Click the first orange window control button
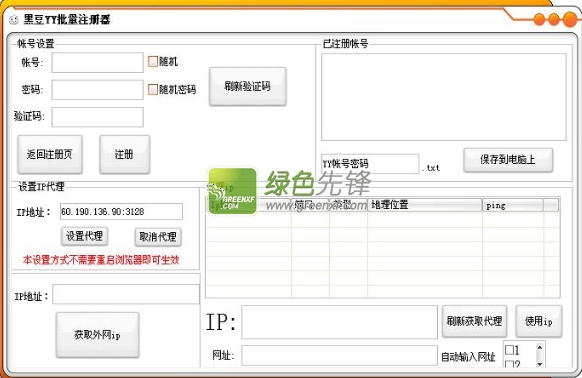Image resolution: width=582 pixels, height=378 pixels. (x=539, y=19)
